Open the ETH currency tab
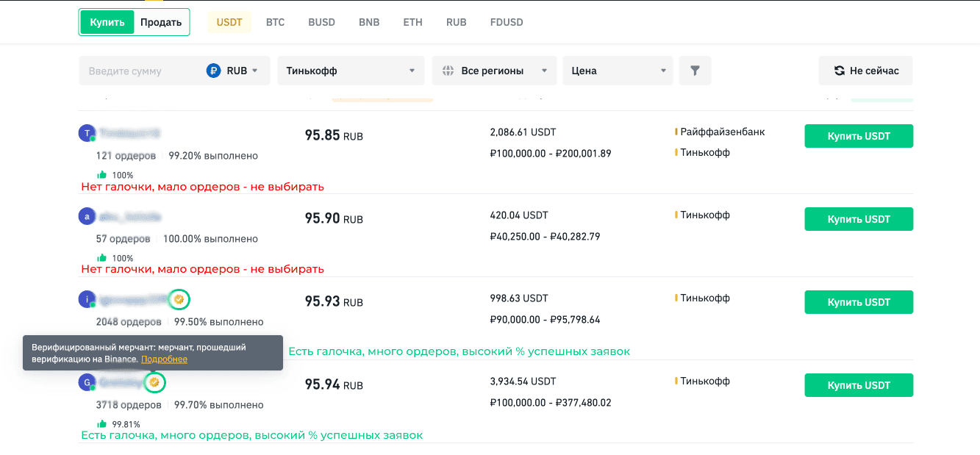The image size is (980, 455). pyautogui.click(x=412, y=22)
